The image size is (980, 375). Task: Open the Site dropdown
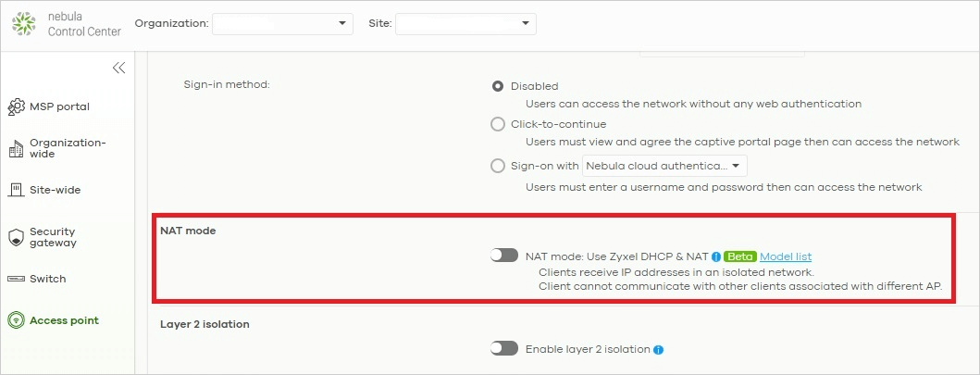[465, 23]
